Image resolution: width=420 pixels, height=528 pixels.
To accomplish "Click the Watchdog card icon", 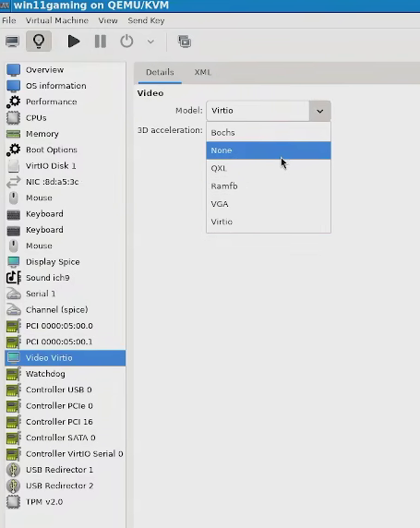I will coord(14,374).
